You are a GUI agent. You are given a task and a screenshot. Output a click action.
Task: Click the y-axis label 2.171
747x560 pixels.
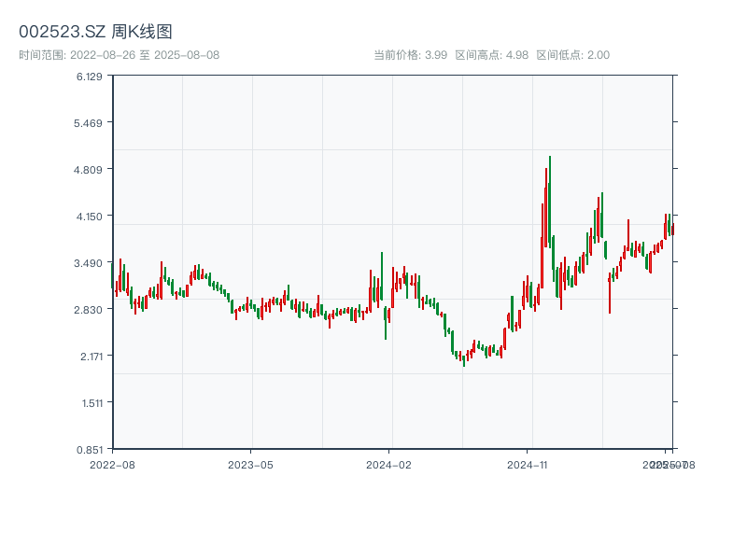[x=91, y=357]
